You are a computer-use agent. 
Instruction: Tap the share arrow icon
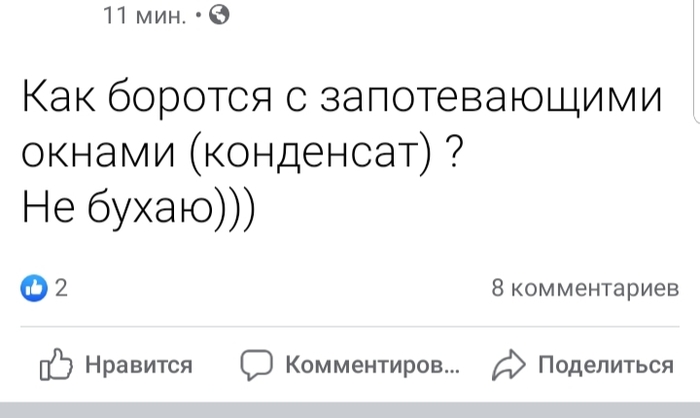tap(508, 365)
